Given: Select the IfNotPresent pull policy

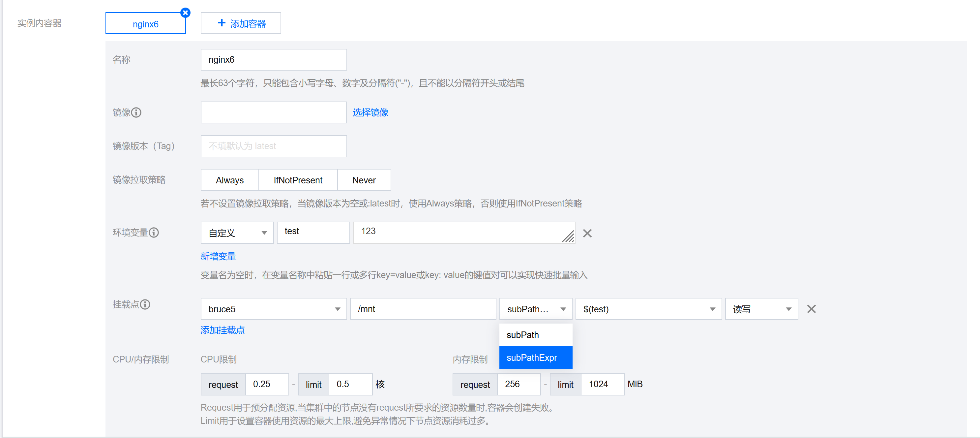Looking at the screenshot, I should coord(298,180).
